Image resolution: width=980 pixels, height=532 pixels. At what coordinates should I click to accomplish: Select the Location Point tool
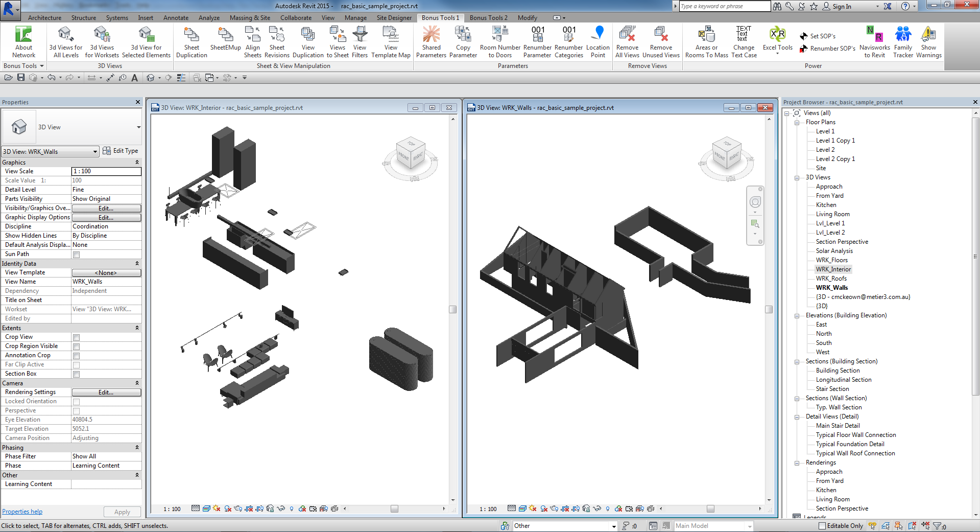click(x=597, y=41)
